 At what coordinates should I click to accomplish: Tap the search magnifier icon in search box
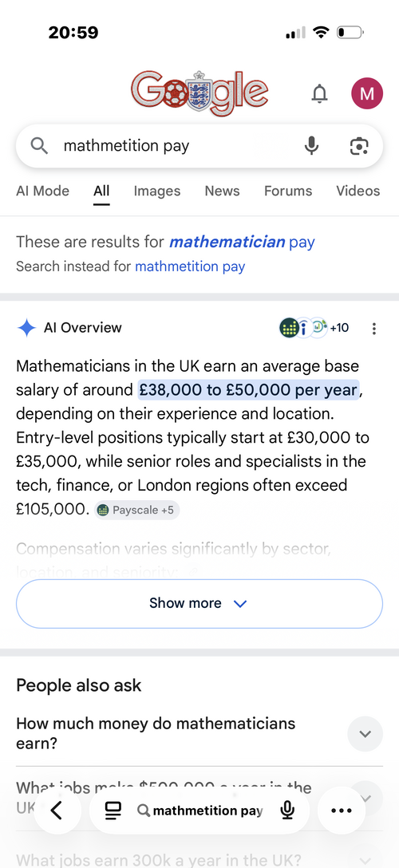(39, 145)
